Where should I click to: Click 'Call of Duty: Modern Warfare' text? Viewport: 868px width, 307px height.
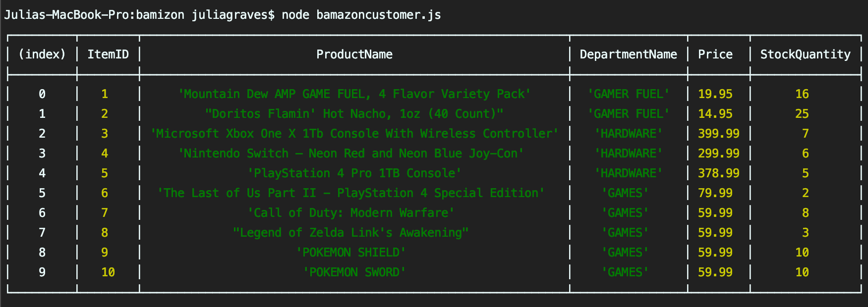tap(351, 213)
